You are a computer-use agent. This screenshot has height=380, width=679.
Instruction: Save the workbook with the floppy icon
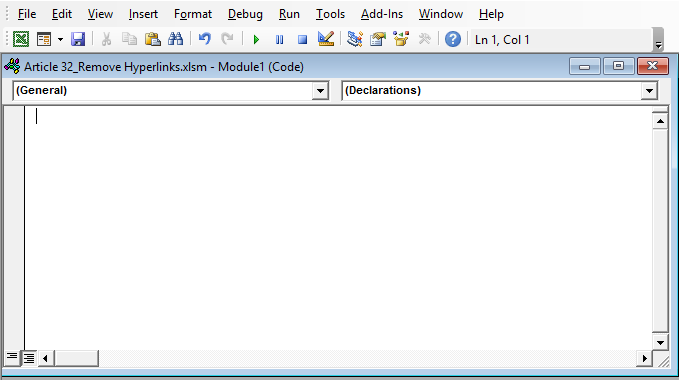78,39
